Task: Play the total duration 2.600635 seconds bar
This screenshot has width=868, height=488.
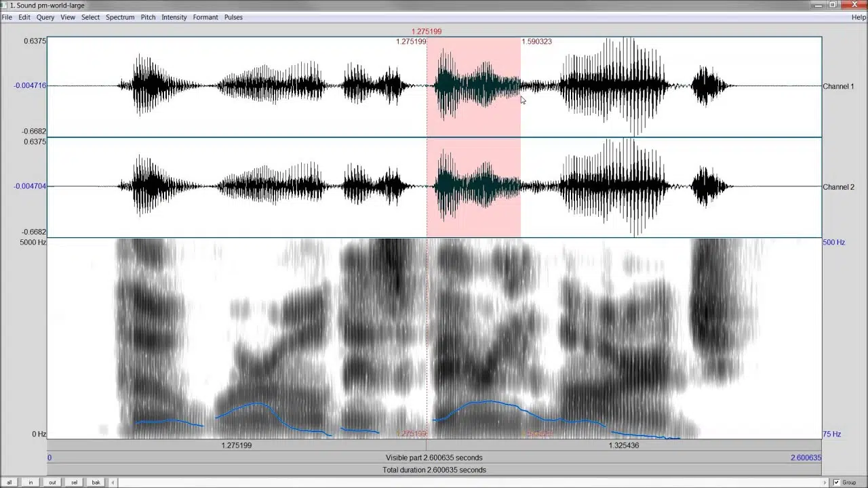Action: (434, 470)
